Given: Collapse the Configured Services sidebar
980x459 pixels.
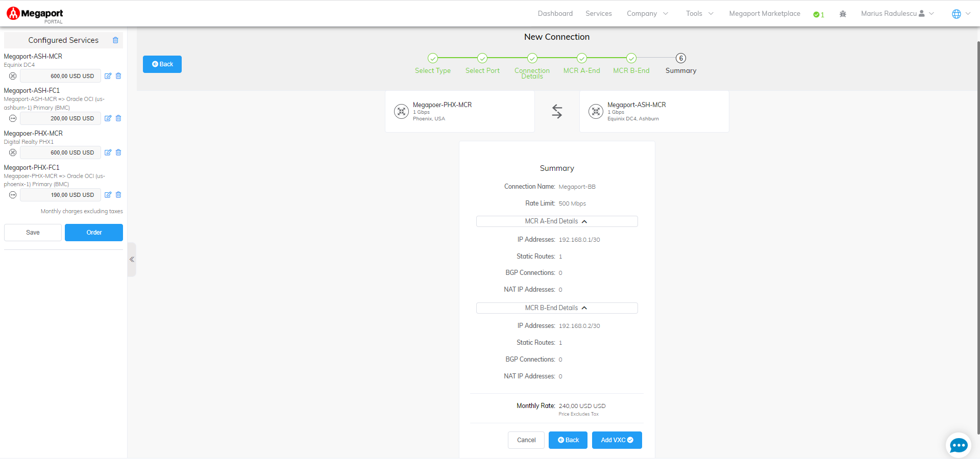Looking at the screenshot, I should pyautogui.click(x=132, y=260).
